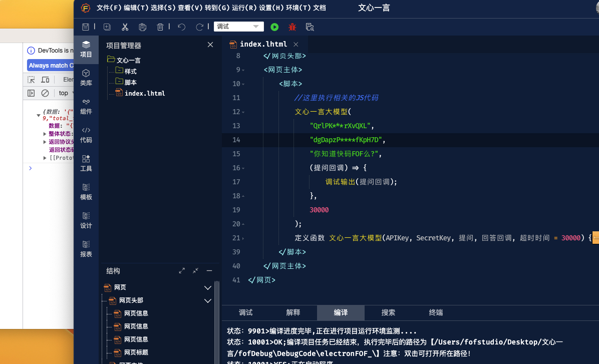Click the new file icon in the toolbar

tap(107, 27)
